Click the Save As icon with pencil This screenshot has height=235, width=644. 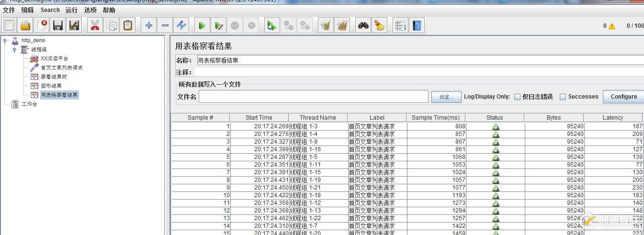[74, 25]
